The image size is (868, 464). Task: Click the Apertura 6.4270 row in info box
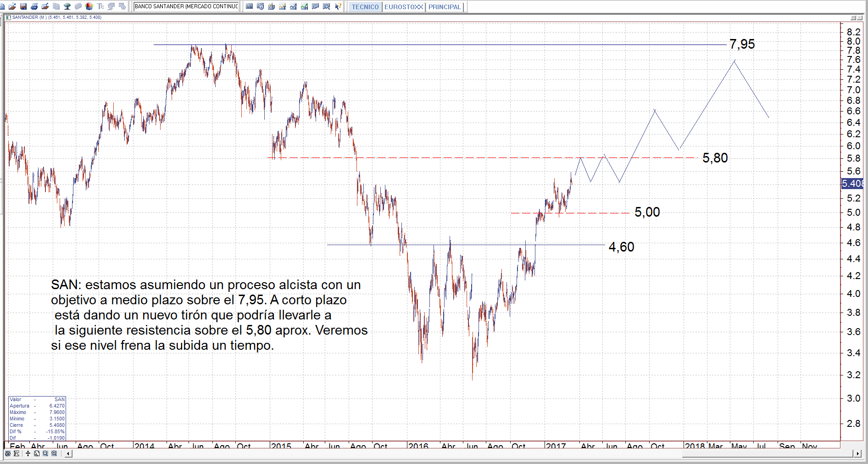pos(37,406)
